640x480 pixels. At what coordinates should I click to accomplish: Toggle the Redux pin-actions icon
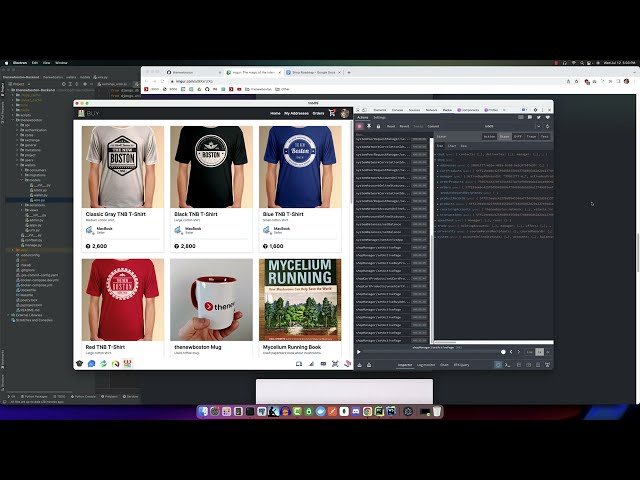pyautogui.click(x=369, y=127)
